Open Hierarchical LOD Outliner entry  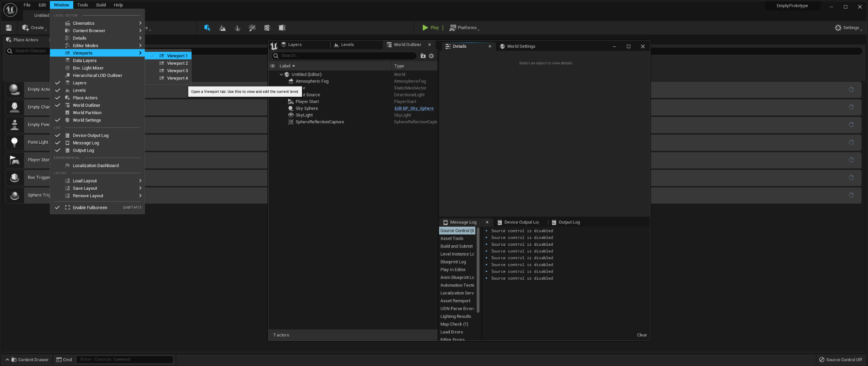tap(97, 76)
